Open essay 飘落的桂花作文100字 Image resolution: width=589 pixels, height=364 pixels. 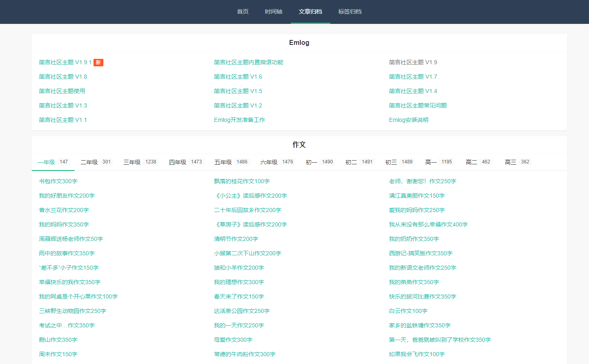[x=242, y=181]
